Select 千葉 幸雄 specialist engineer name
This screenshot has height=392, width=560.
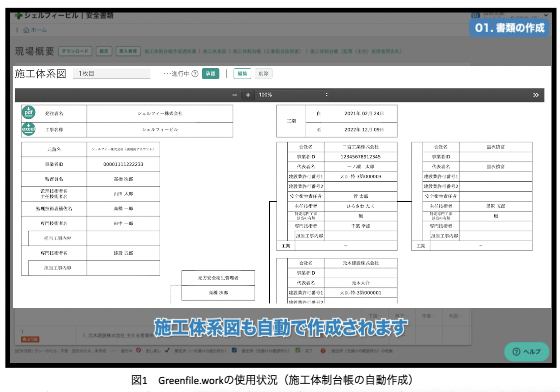pos(361,226)
